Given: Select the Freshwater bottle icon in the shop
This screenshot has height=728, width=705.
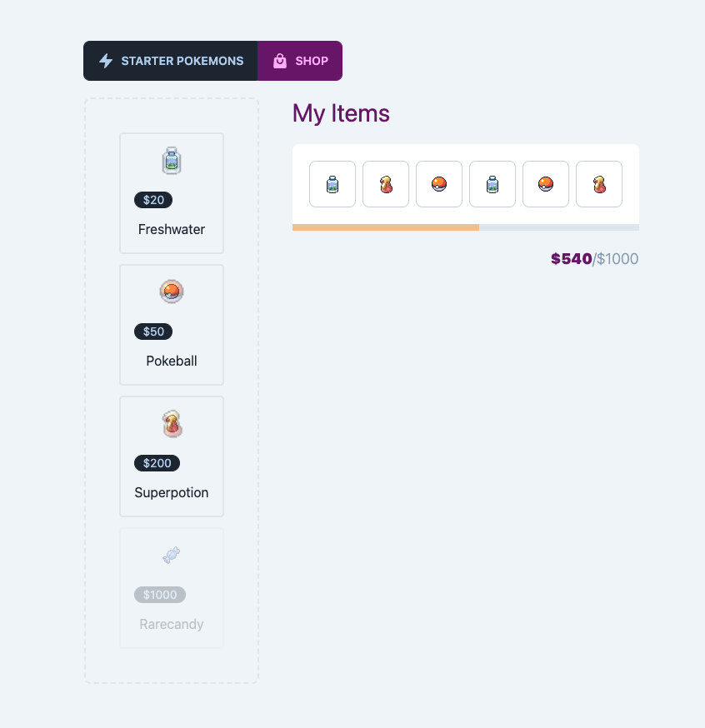Looking at the screenshot, I should 171,160.
